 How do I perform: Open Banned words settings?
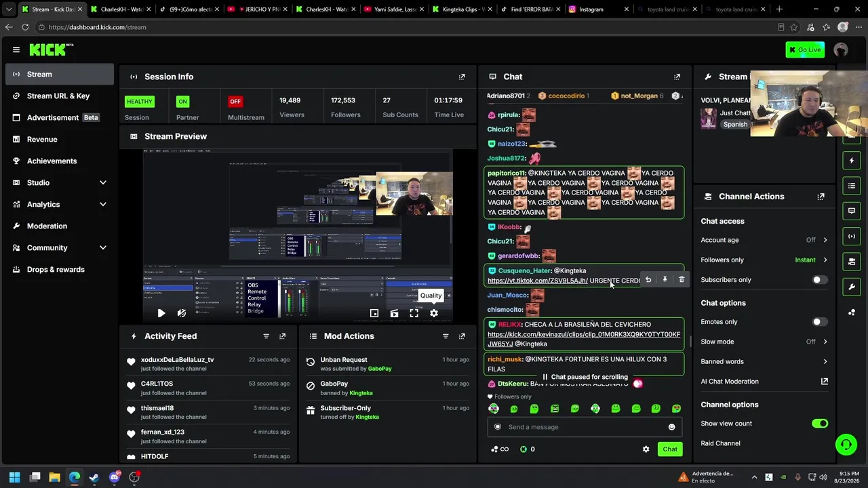click(x=764, y=361)
